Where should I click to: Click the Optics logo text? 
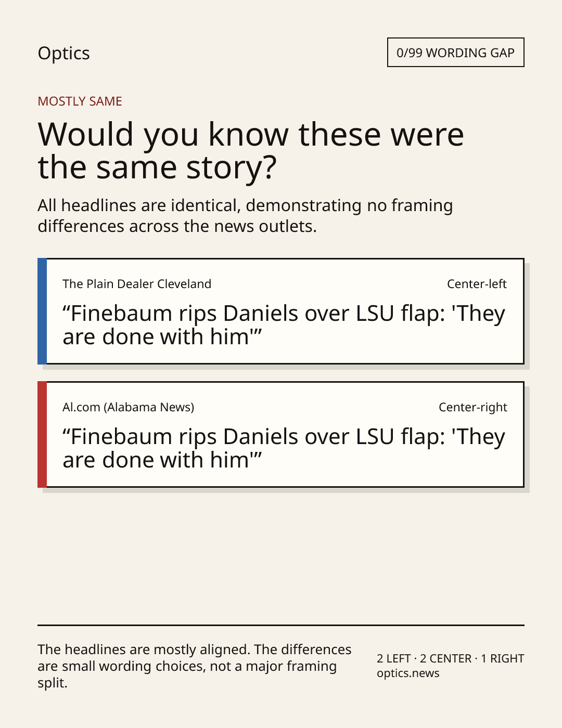pyautogui.click(x=63, y=54)
